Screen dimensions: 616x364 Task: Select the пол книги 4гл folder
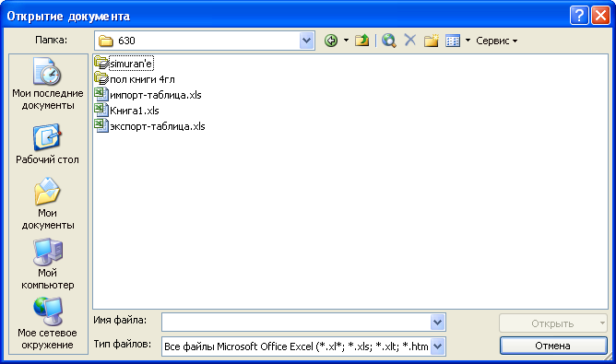[142, 79]
